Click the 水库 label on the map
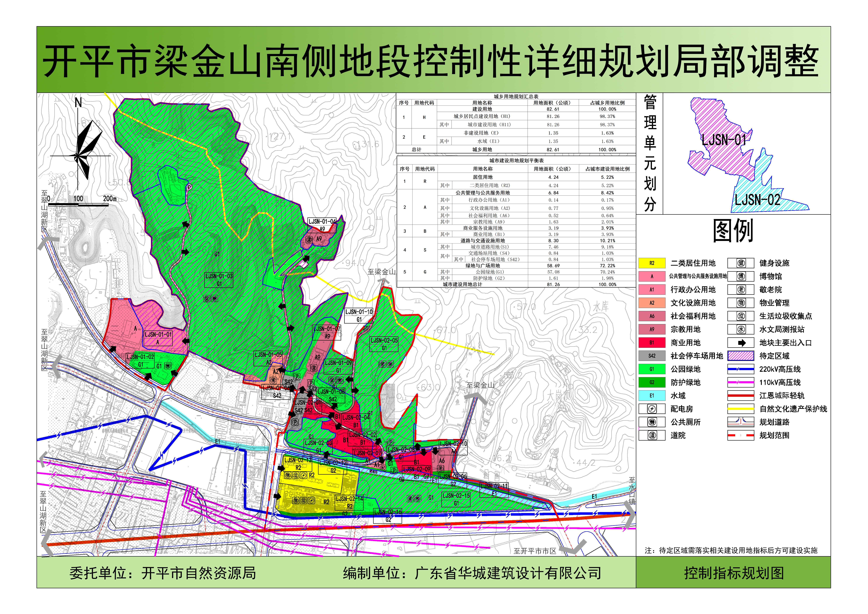This screenshot has height=614, width=868. (601, 307)
